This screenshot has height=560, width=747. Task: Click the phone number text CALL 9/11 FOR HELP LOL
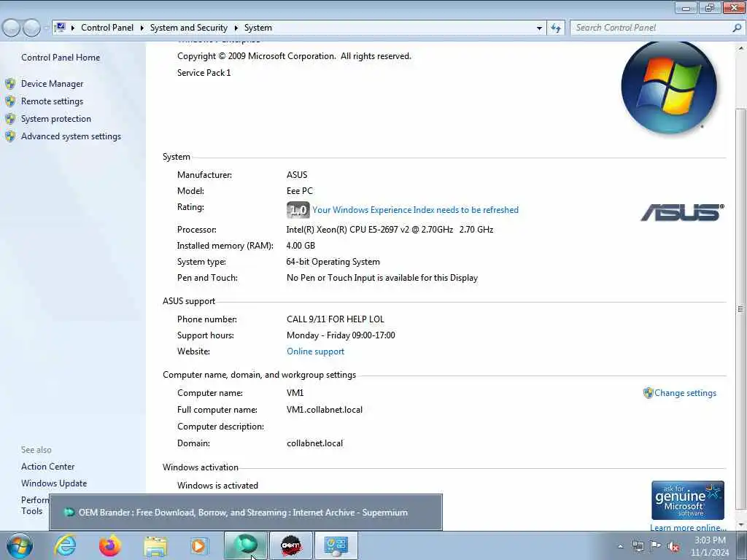336,319
